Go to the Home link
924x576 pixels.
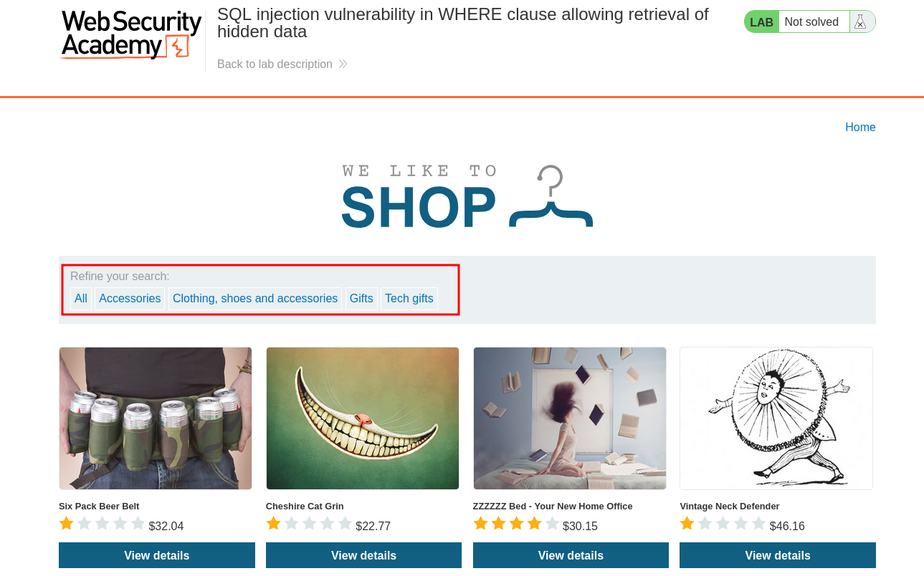[x=860, y=128]
